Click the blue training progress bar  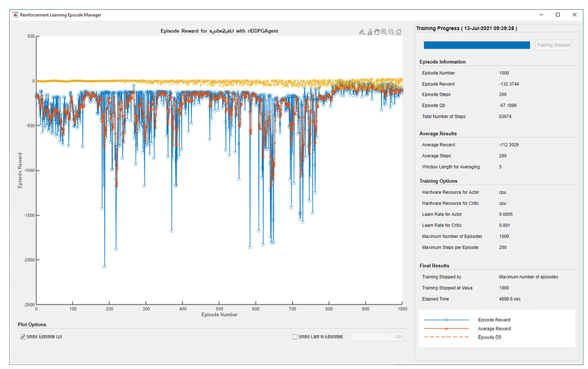(x=477, y=45)
